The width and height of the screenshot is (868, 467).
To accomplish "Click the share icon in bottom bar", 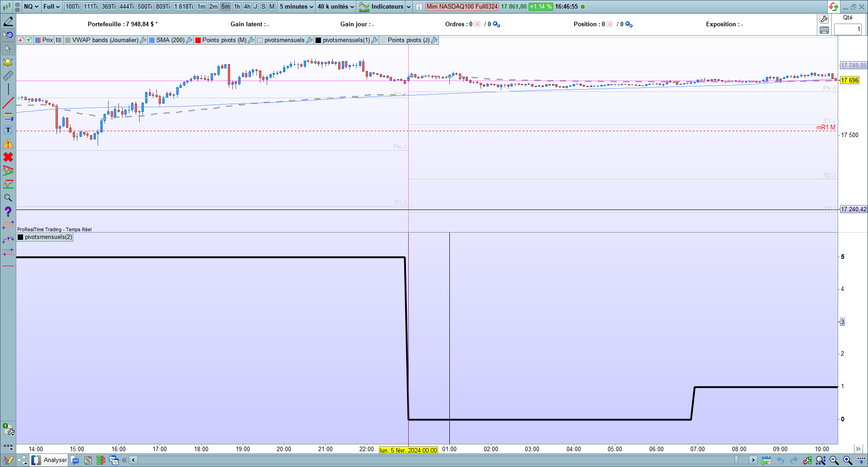I will (x=23, y=460).
